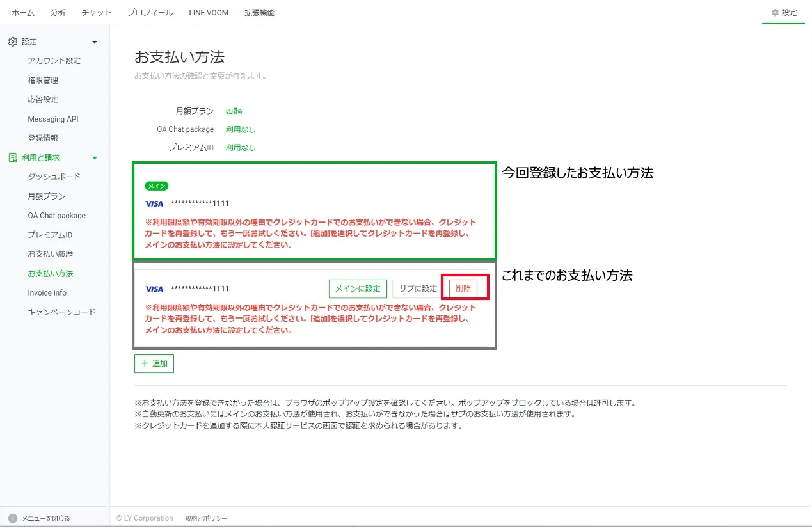Image resolution: width=812 pixels, height=531 pixels.
Task: Click the VISA logo on second card
Action: click(x=154, y=289)
